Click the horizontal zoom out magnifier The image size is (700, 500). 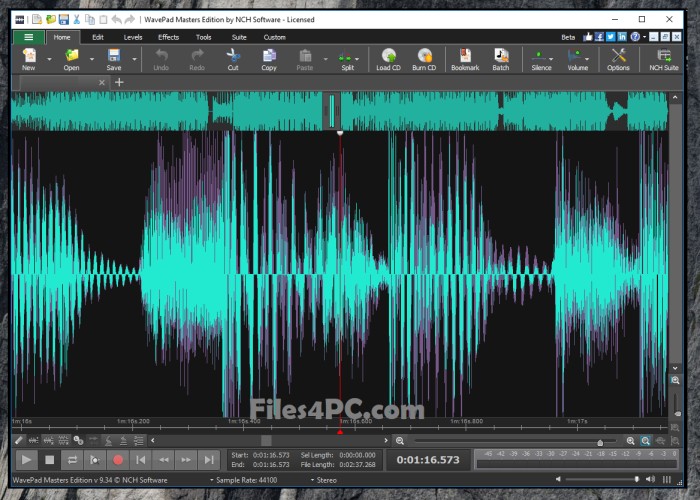click(x=400, y=441)
